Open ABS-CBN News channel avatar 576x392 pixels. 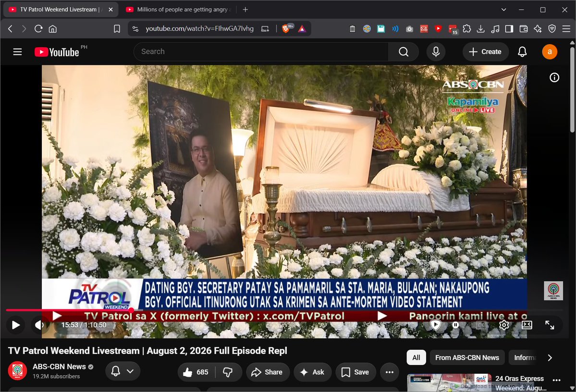pyautogui.click(x=17, y=371)
